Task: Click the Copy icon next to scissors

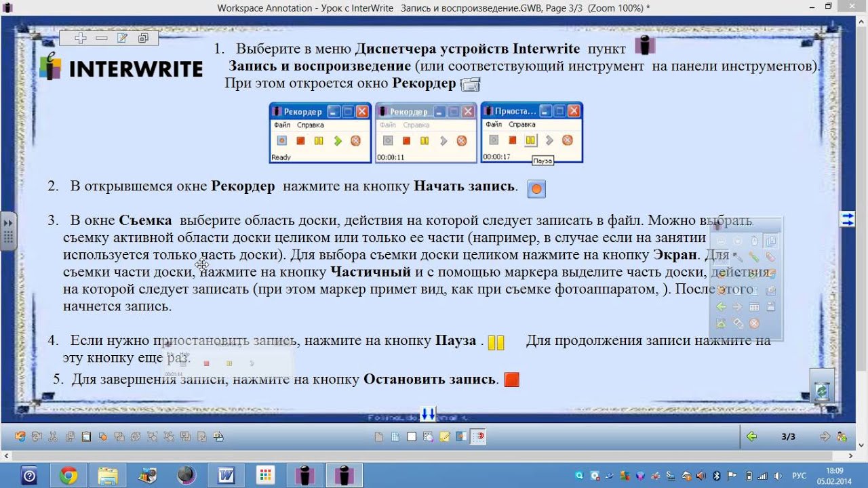Action: coord(70,436)
